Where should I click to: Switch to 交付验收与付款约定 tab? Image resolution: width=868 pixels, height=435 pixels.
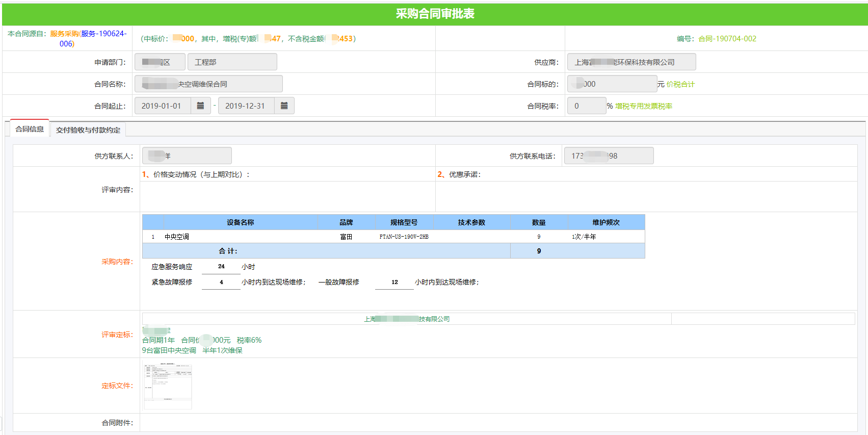coord(88,130)
